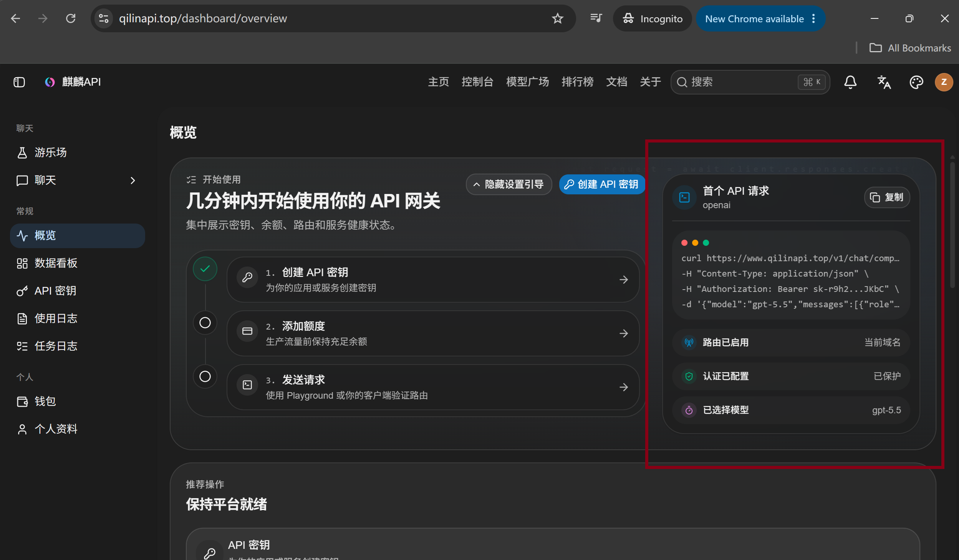Open user avatar Z menu
The width and height of the screenshot is (959, 560).
(944, 82)
